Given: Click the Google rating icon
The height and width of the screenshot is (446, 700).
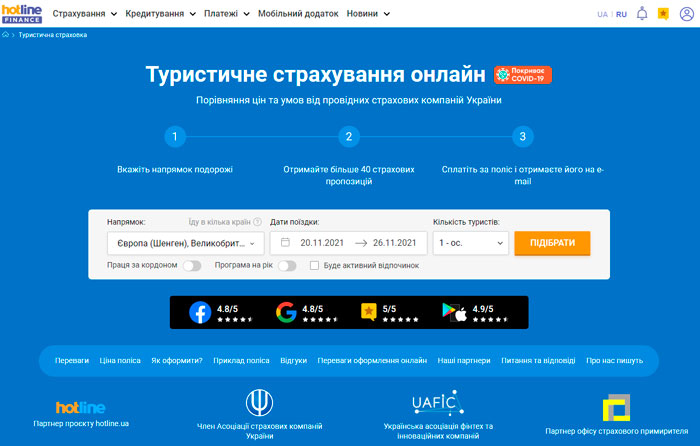Looking at the screenshot, I should tap(286, 313).
